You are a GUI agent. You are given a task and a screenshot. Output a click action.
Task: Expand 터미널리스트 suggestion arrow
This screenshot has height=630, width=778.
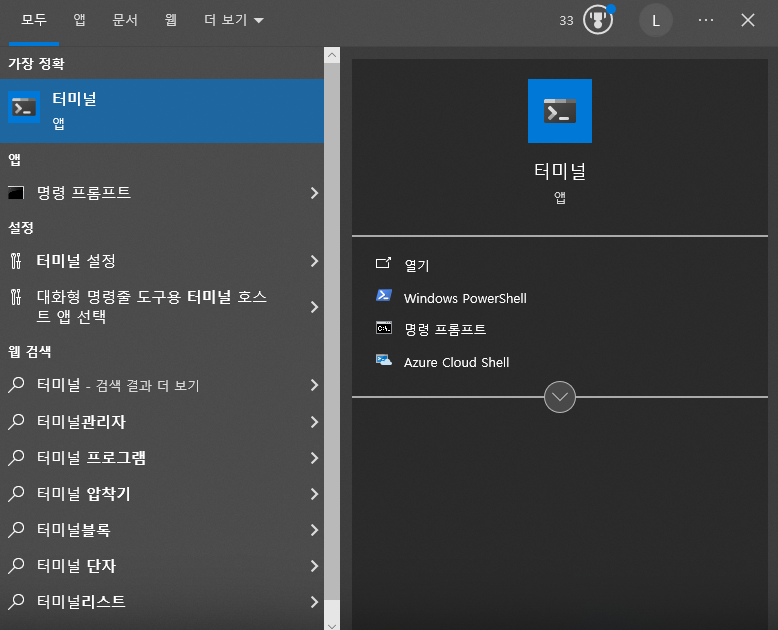pos(314,602)
